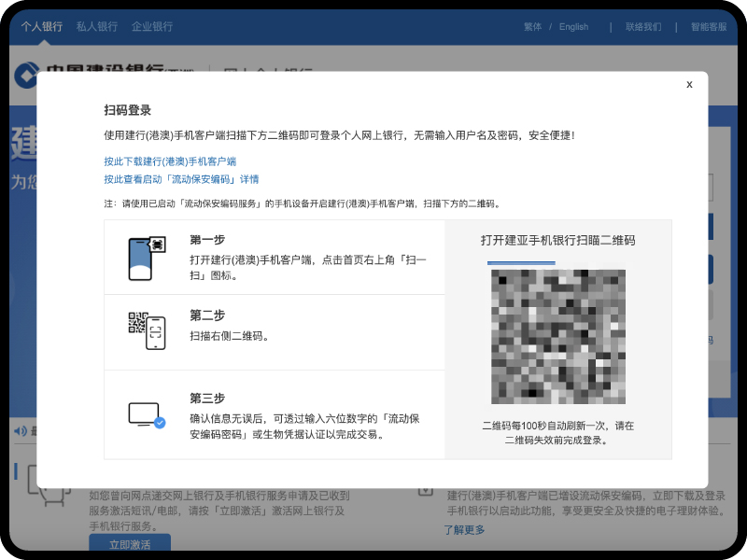Screen dimensions: 747x560
Task: Select the 个人银行 tab in the top bar
Action: click(x=42, y=27)
